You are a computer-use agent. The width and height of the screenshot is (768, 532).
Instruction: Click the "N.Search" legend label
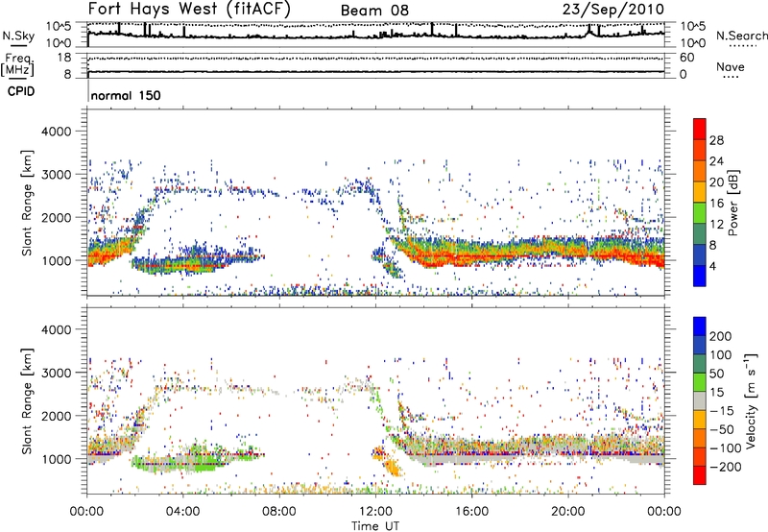pos(741,36)
